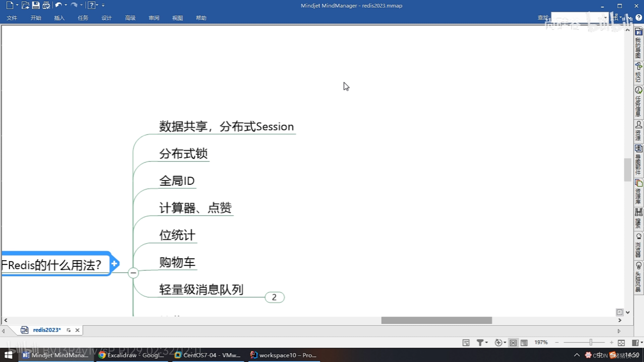Toggle outline view mode in status bar

pos(524,343)
